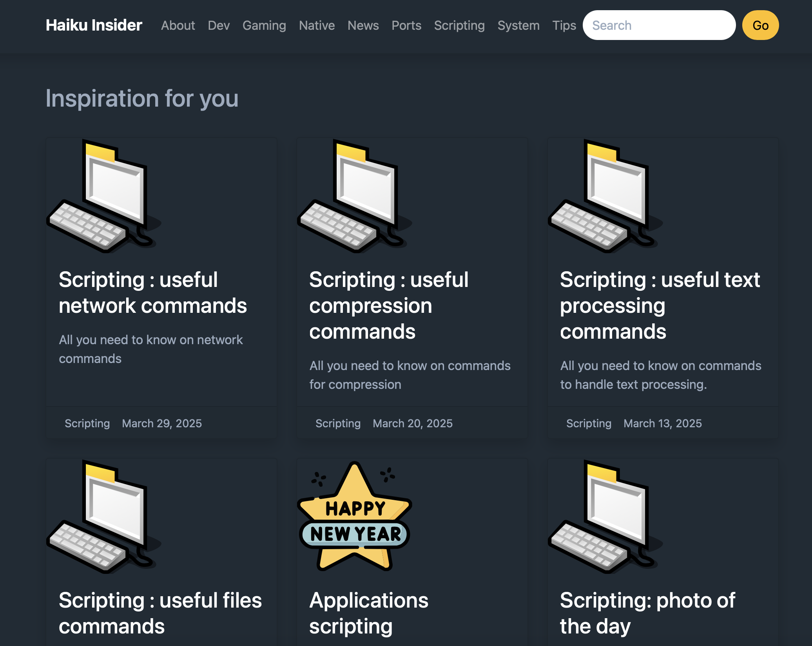Open 'Scripting : useful network commands' article title
The width and height of the screenshot is (812, 646).
click(153, 293)
